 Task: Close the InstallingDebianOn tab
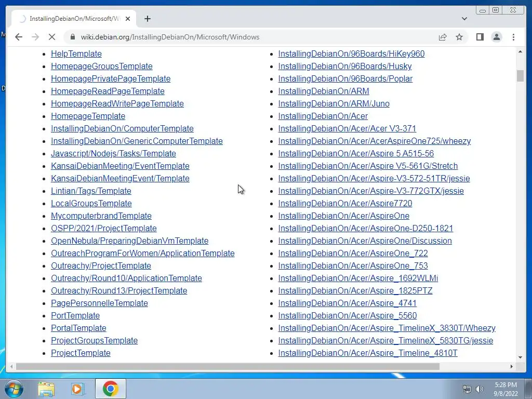coord(128,19)
